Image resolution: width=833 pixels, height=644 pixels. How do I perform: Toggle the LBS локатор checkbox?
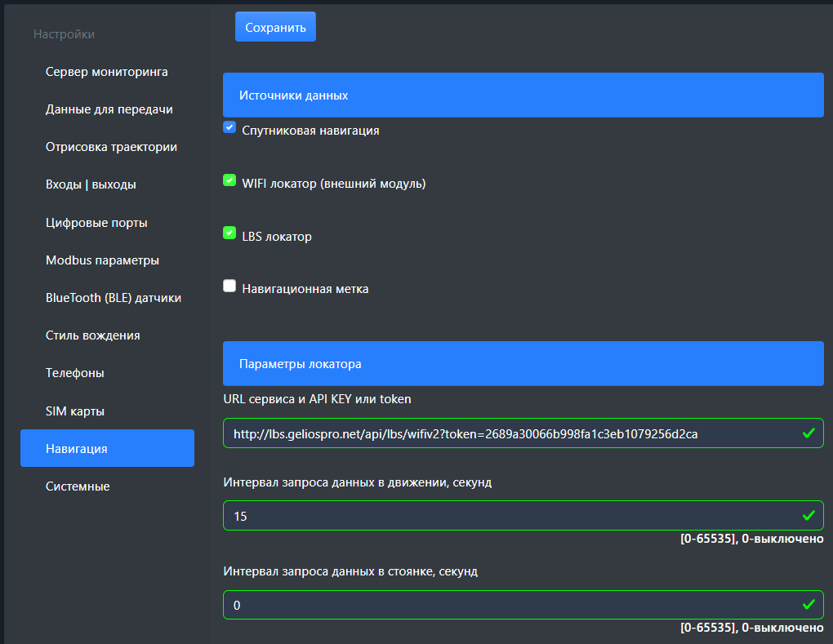click(x=229, y=233)
